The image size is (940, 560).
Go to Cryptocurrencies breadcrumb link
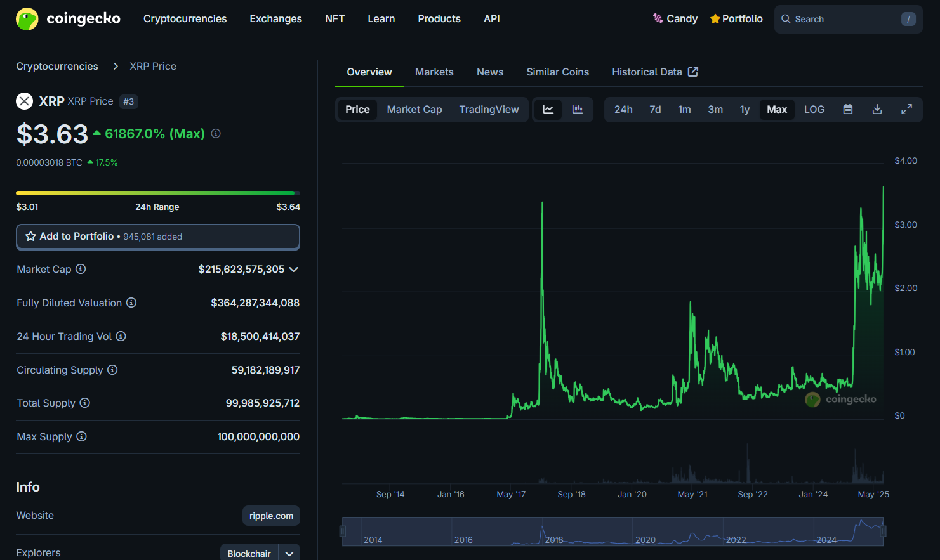(57, 66)
